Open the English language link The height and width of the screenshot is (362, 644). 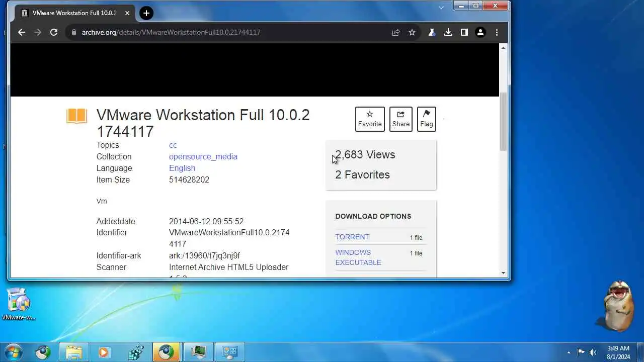click(x=182, y=168)
